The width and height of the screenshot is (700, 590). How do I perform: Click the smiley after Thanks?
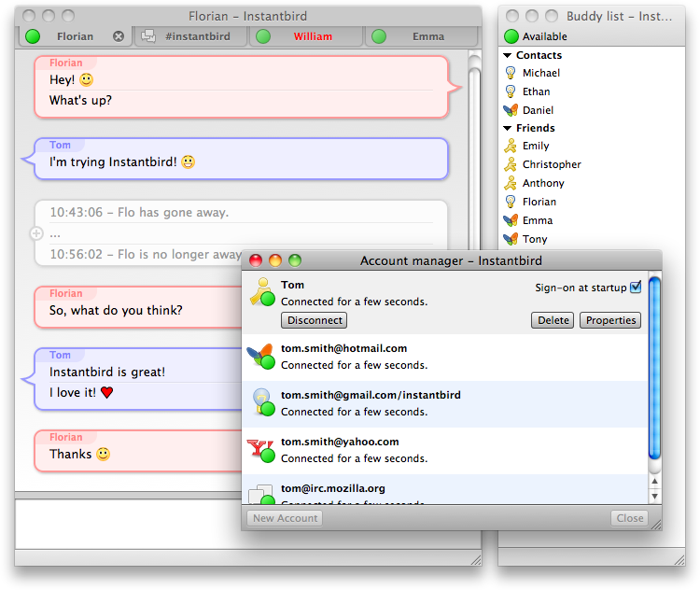pyautogui.click(x=103, y=454)
